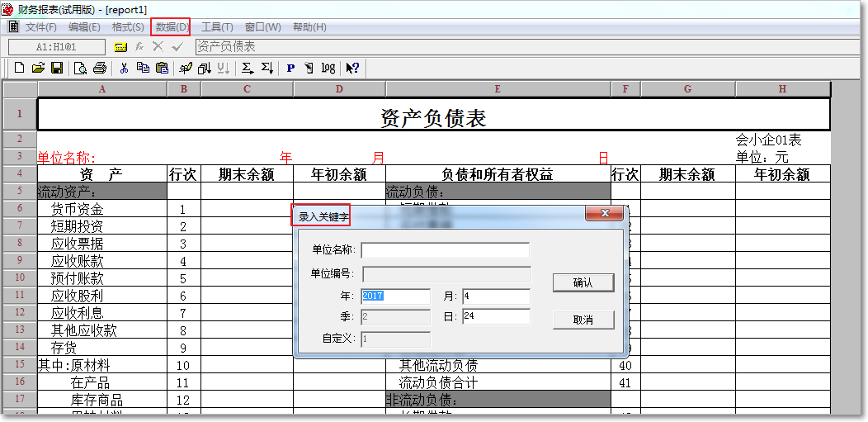Click the fx function icon
The height and width of the screenshot is (422, 868).
pyautogui.click(x=140, y=47)
